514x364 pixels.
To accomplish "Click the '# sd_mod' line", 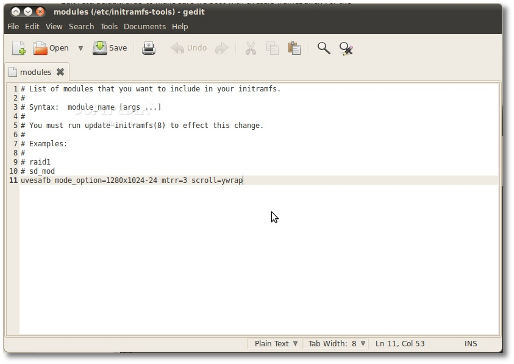I will pyautogui.click(x=38, y=171).
